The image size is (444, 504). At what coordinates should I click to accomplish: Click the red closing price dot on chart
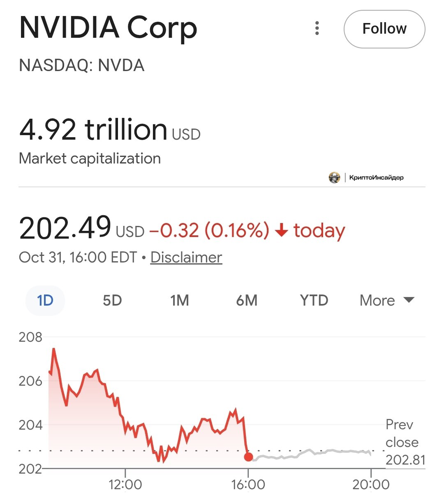(248, 457)
